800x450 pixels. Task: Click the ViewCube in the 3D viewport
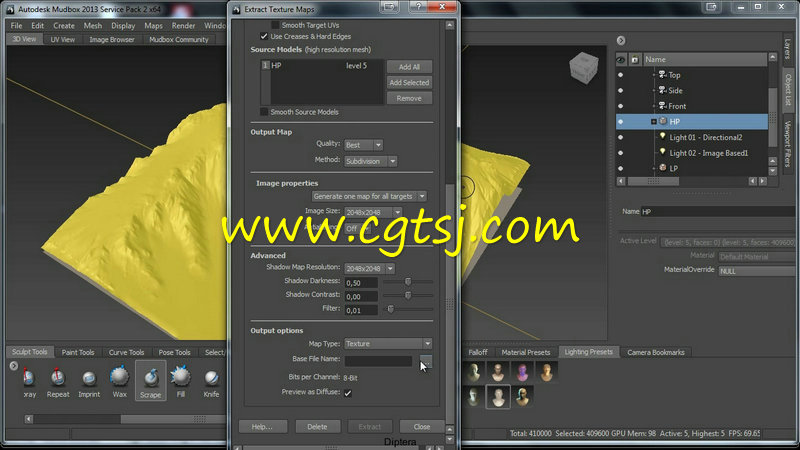pos(584,67)
